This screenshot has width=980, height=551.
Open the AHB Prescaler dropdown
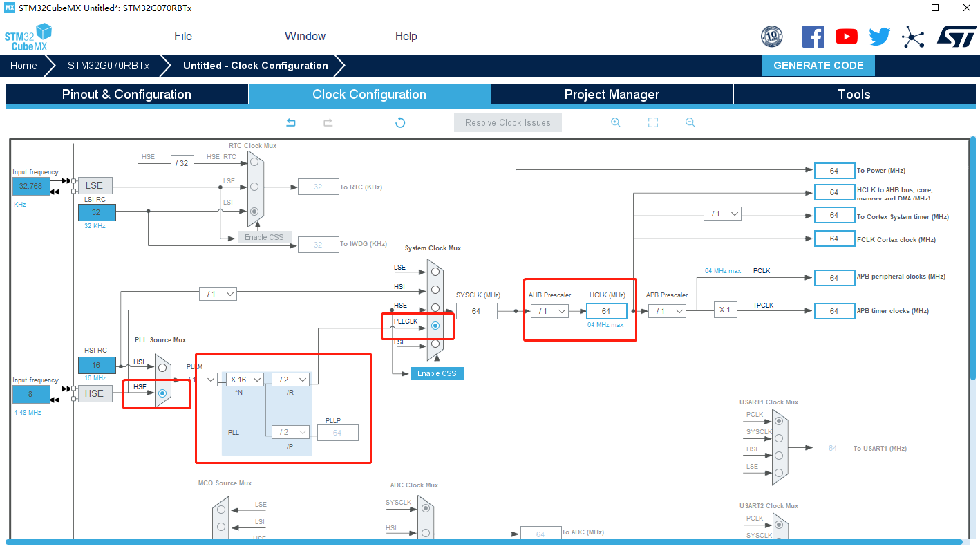(550, 311)
